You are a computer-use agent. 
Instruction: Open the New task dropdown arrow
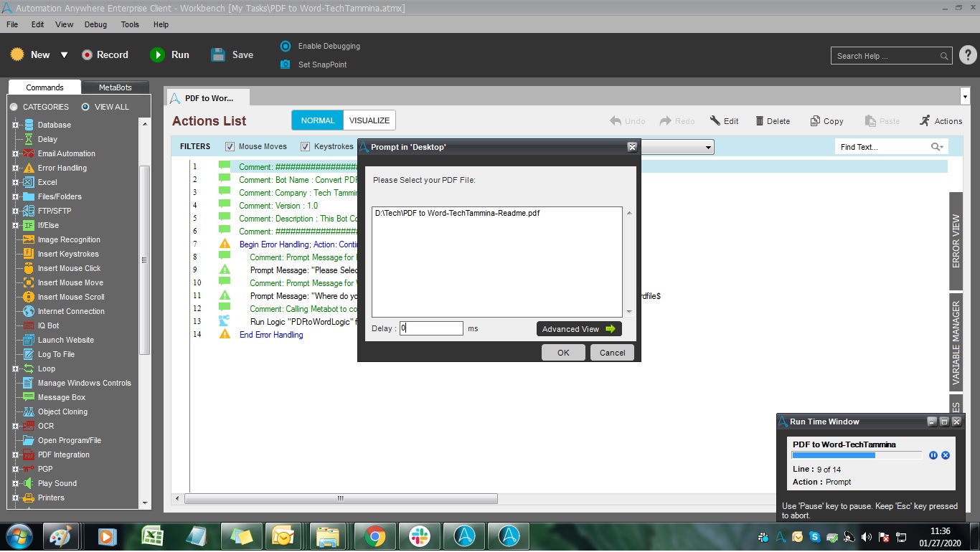pos(64,54)
